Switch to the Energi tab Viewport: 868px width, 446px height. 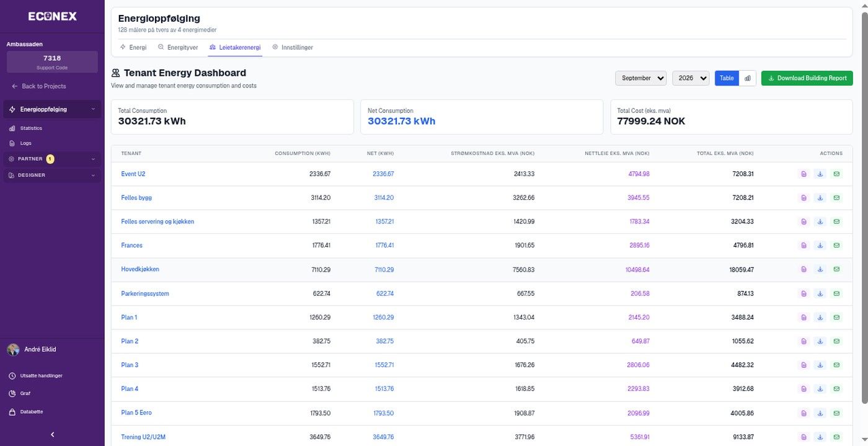click(x=133, y=47)
